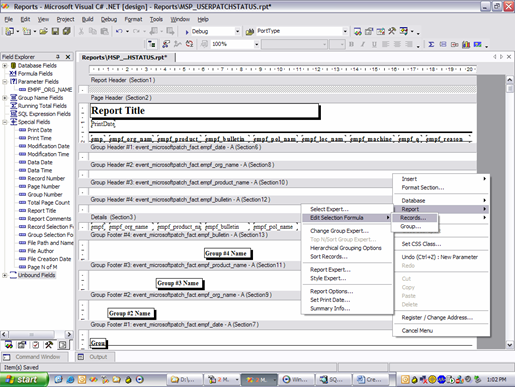Click the Windows Start button
This screenshot has height=388, width=516.
(x=23, y=379)
